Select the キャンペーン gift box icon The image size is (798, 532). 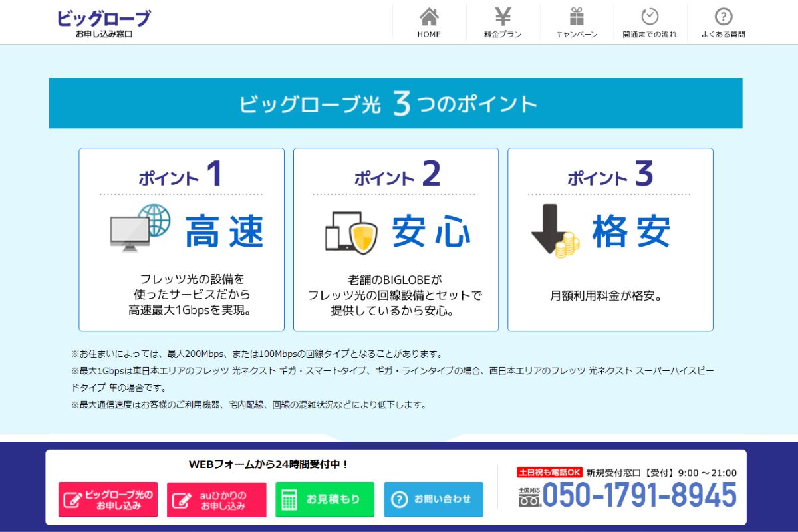tap(577, 17)
